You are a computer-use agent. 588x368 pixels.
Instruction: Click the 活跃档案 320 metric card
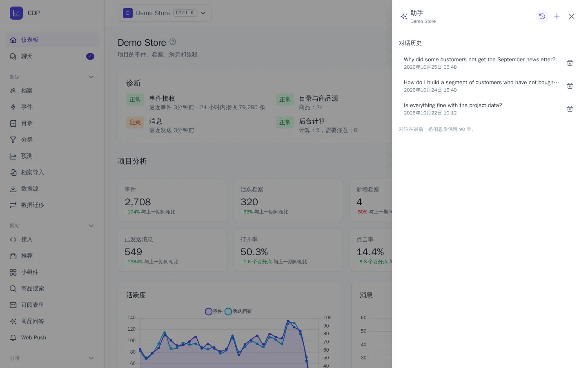(x=288, y=200)
